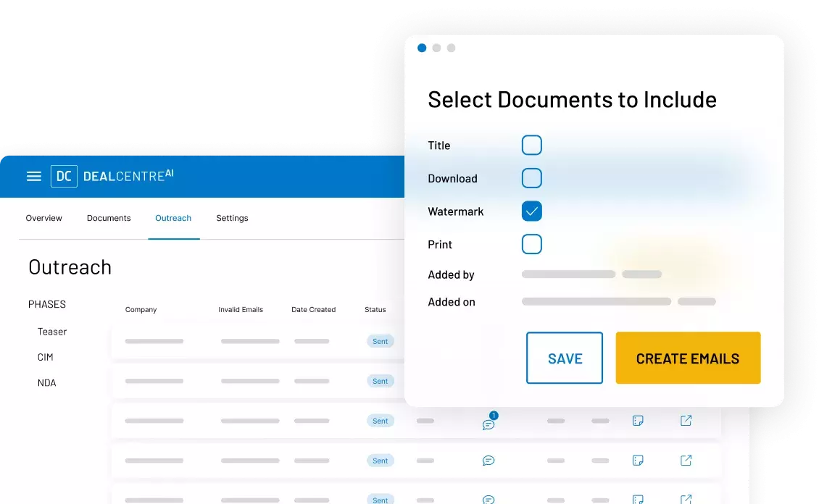Click the Company column header
Screen dimensions: 819x504
(x=141, y=309)
